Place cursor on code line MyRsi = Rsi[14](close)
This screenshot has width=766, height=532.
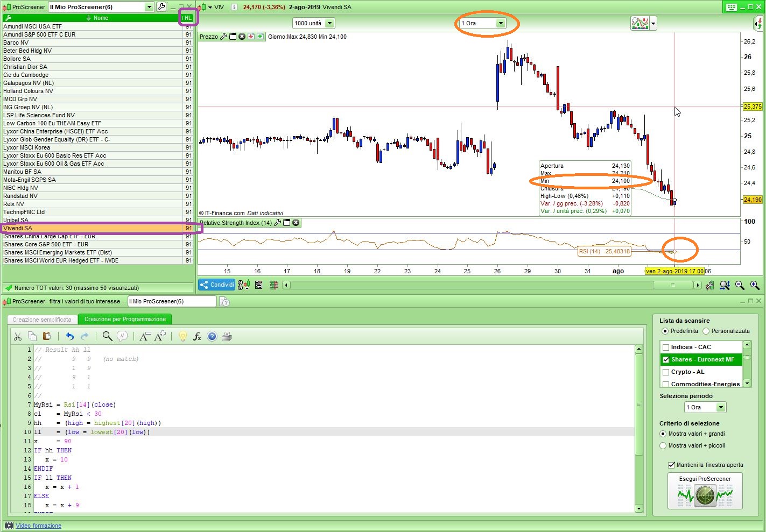[75, 405]
